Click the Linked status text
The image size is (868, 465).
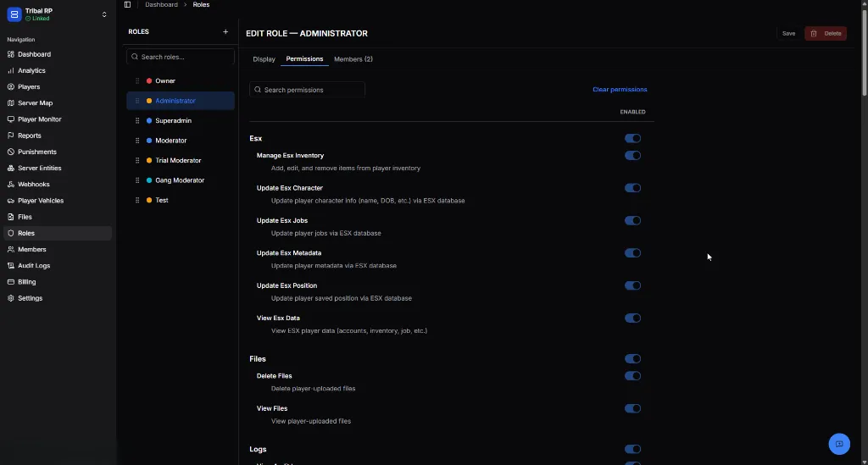tap(41, 19)
